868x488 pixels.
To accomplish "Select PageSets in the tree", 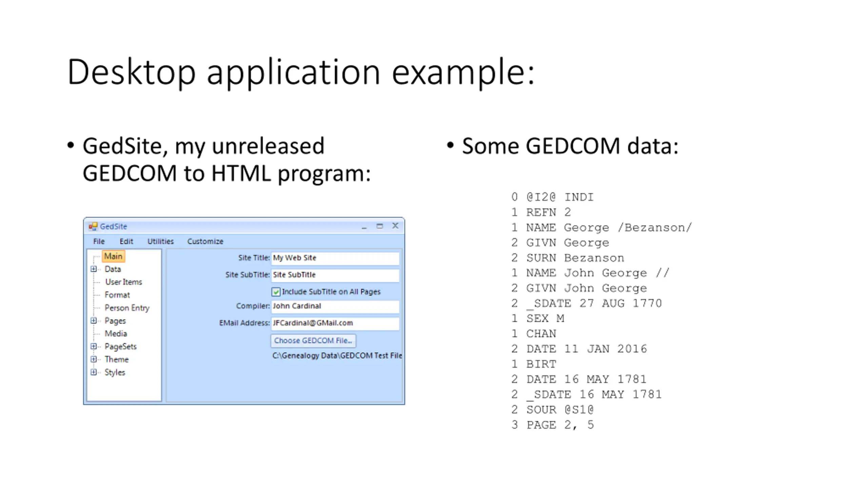I will [x=120, y=346].
